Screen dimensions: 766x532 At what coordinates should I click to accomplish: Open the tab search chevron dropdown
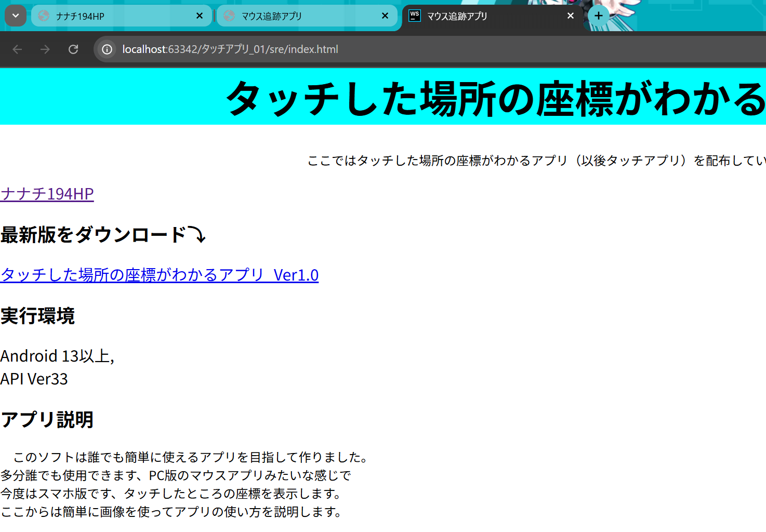click(16, 16)
